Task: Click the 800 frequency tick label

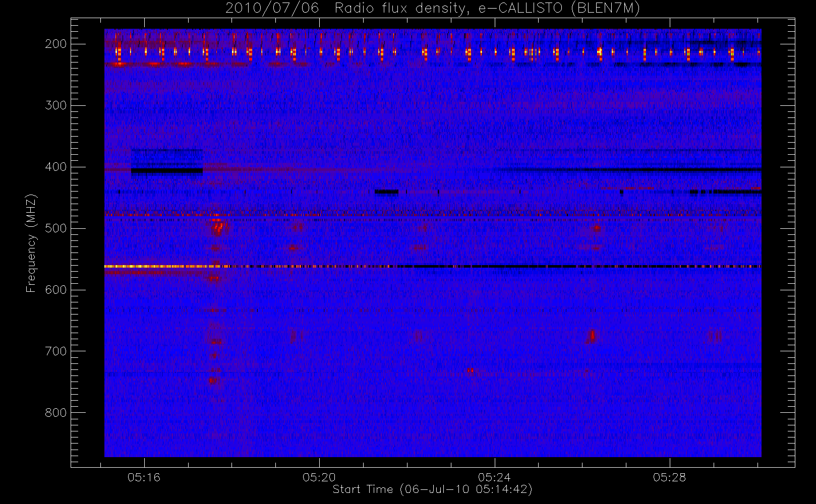Action: point(56,413)
